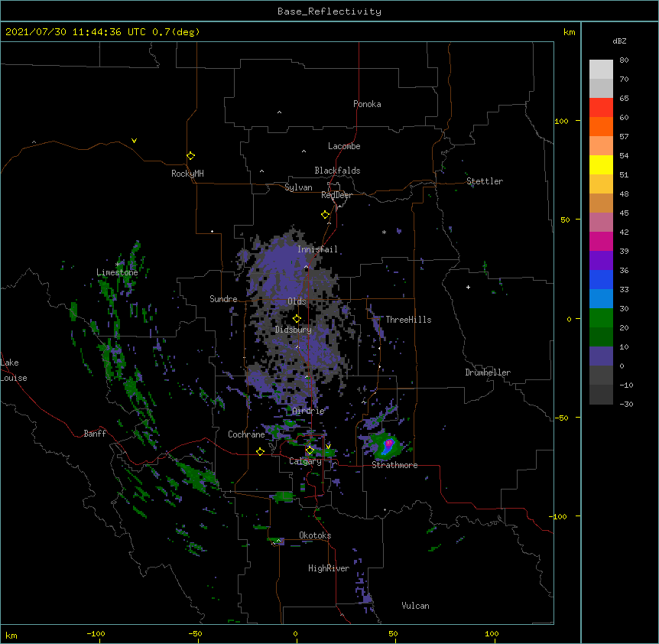The image size is (659, 644).
Task: Click the HighRiver town label
Action: click(329, 568)
